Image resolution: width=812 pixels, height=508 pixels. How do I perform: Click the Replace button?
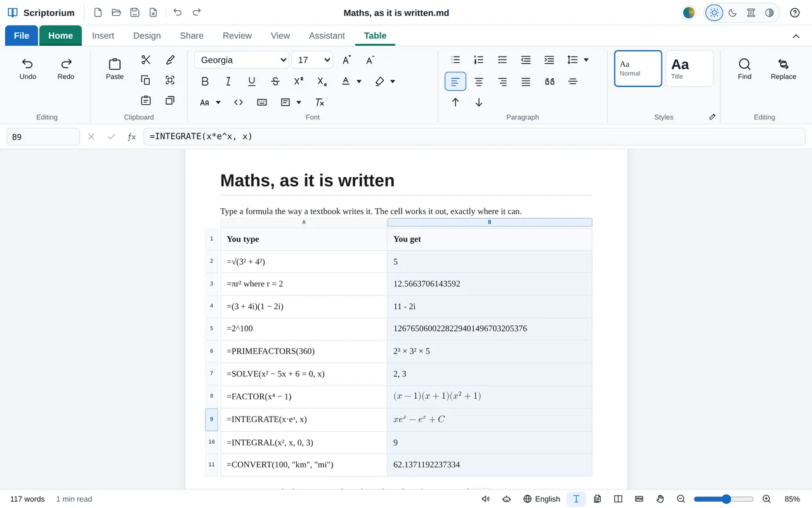[783, 69]
